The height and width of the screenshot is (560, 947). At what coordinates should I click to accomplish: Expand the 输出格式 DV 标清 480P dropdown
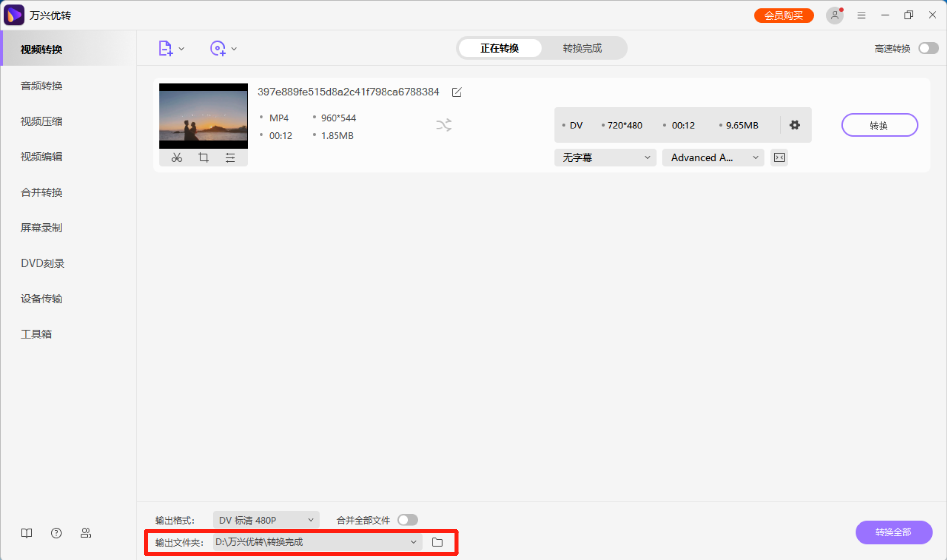tap(266, 520)
